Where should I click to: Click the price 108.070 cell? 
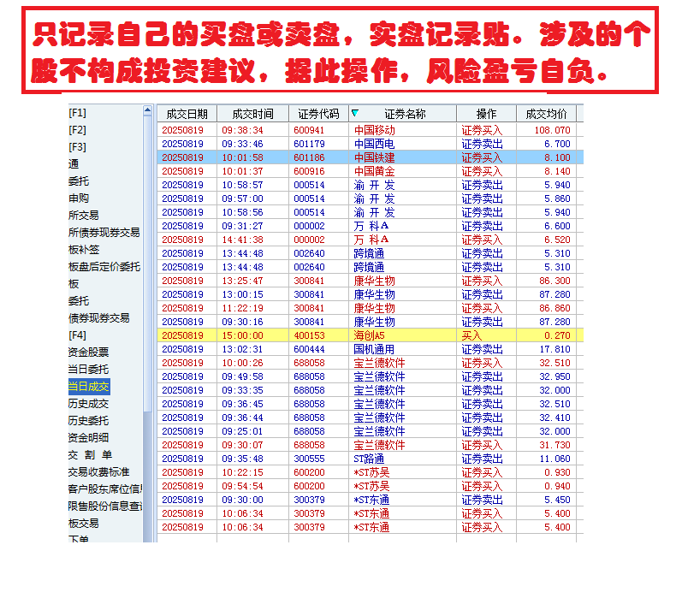[x=553, y=130]
